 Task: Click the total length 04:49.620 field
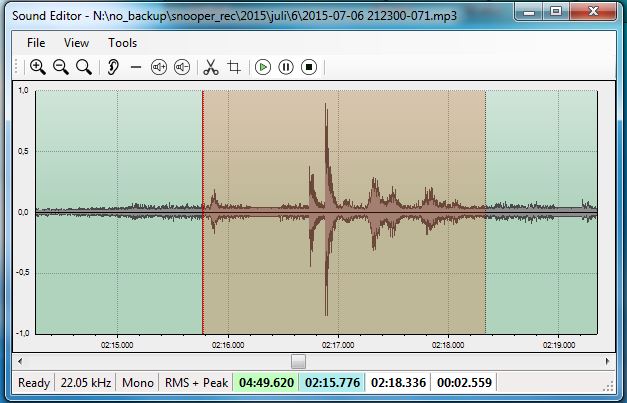tap(266, 383)
